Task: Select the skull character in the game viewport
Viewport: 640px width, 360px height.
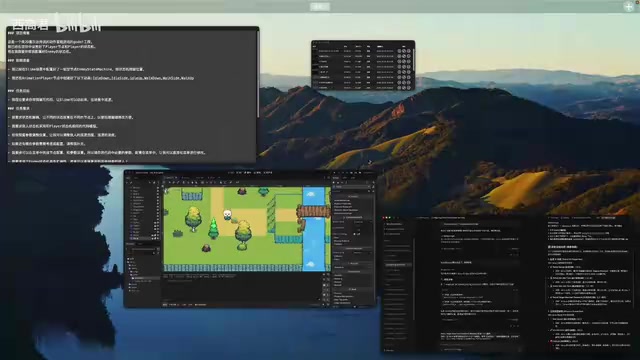Action: (227, 214)
